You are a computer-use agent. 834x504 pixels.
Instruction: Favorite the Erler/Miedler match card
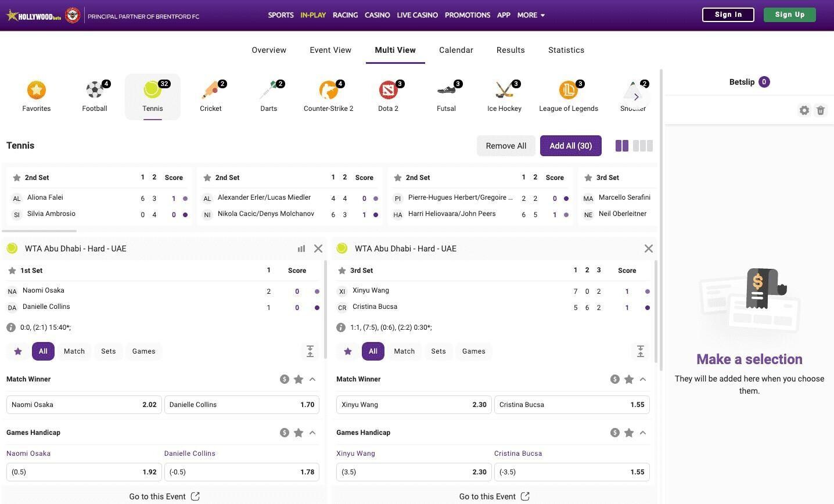click(x=207, y=178)
